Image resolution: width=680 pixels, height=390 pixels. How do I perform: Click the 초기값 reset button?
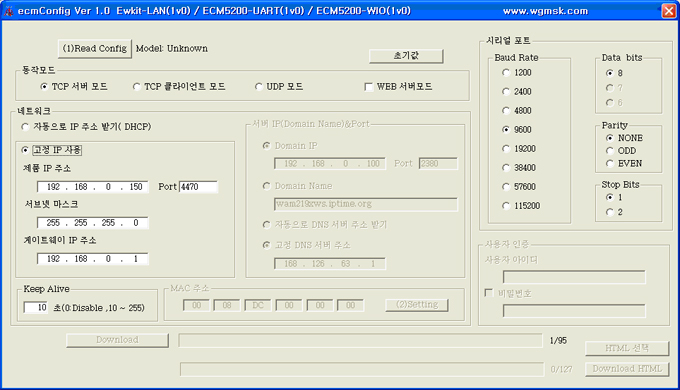(406, 56)
